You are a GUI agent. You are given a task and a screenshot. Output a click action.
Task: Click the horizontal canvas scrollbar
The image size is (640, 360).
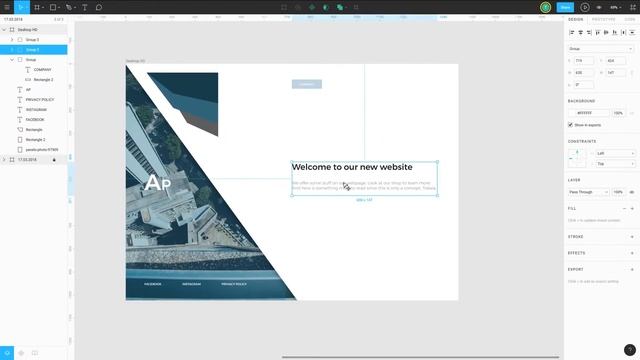(420, 357)
